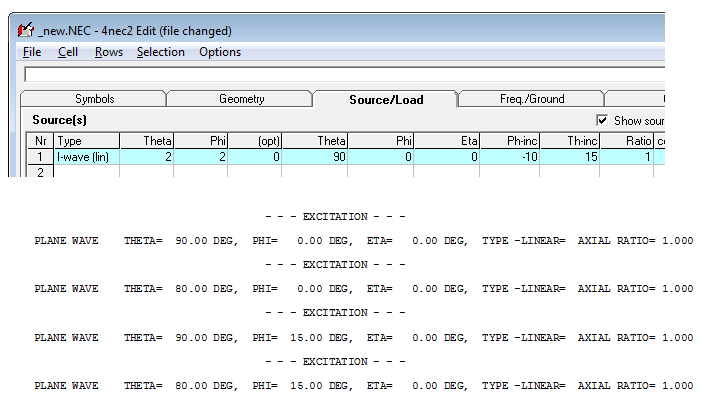Screen dimensions: 702x400
Task: Click the Eta column cell in row 1
Action: coord(449,157)
